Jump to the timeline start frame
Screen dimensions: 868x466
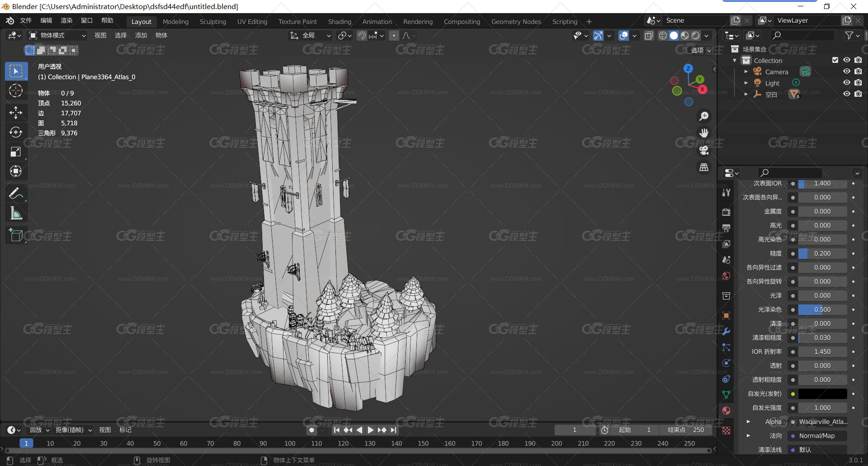click(x=336, y=430)
